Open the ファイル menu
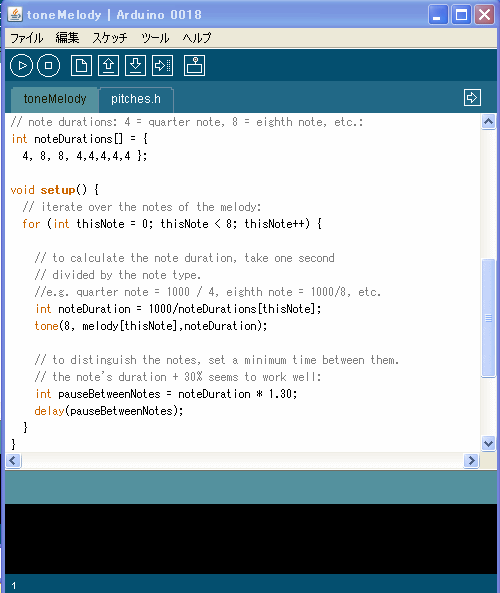The height and width of the screenshot is (593, 500). [26, 38]
